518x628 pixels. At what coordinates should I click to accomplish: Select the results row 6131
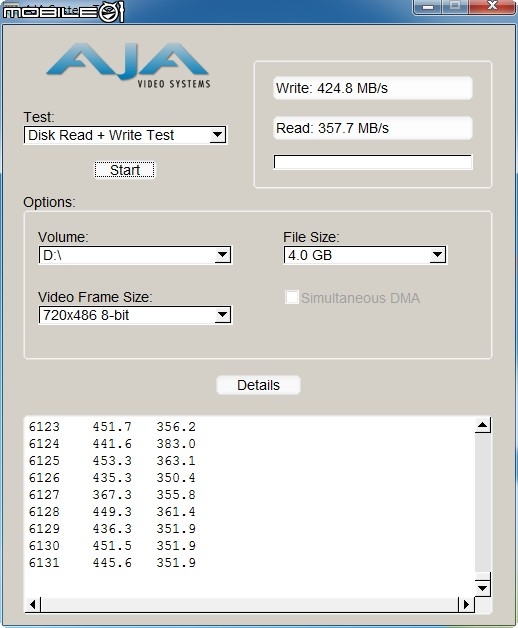[x=112, y=563]
